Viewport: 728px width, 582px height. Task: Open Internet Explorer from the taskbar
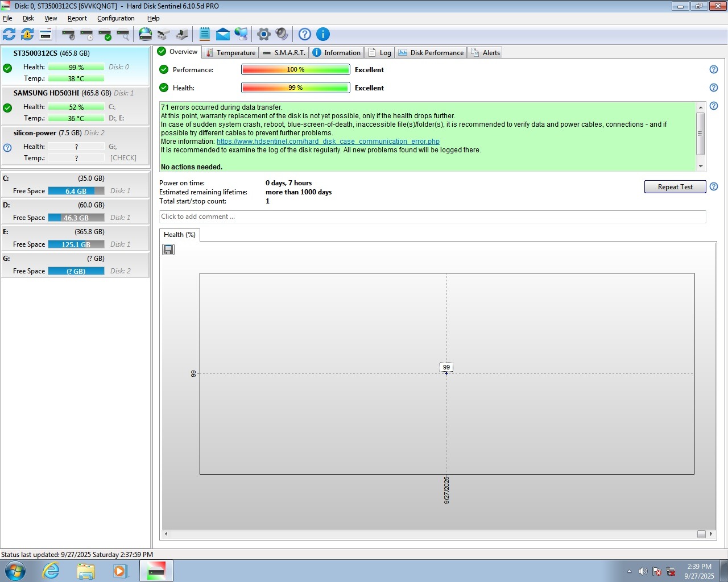click(51, 571)
